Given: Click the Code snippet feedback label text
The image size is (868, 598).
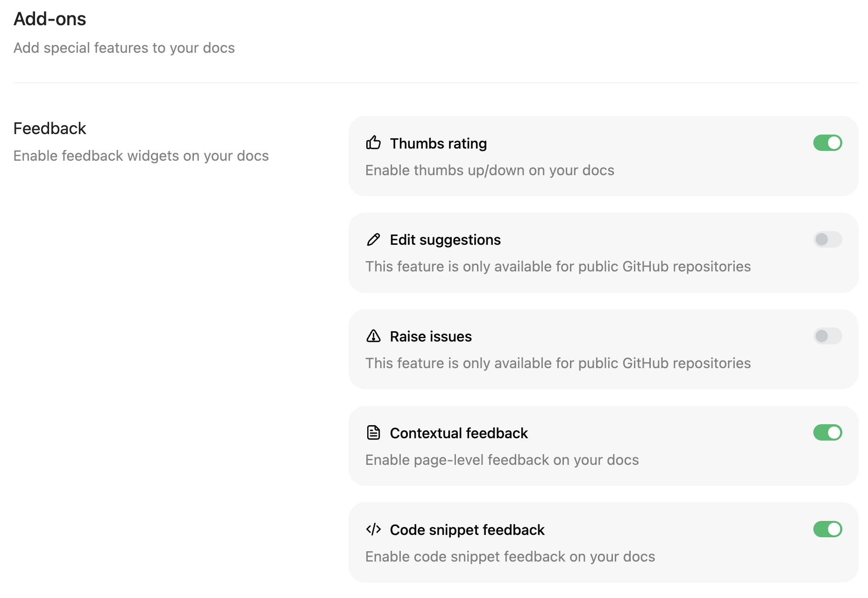Looking at the screenshot, I should pyautogui.click(x=467, y=529).
